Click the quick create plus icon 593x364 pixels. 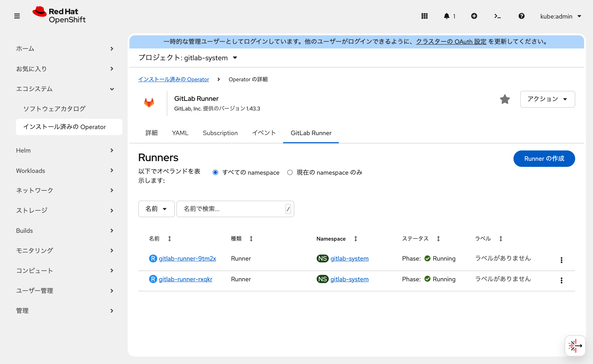pyautogui.click(x=474, y=16)
